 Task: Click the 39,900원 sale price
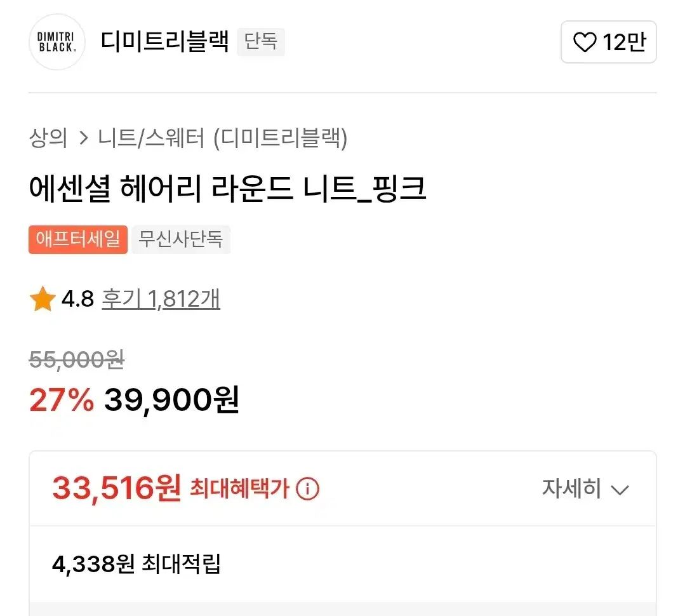171,399
